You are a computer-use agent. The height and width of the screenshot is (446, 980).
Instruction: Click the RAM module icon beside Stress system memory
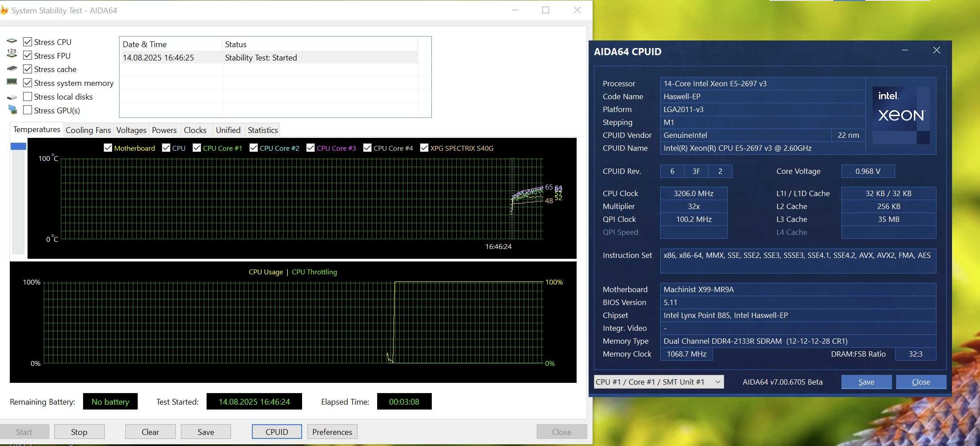(x=12, y=82)
